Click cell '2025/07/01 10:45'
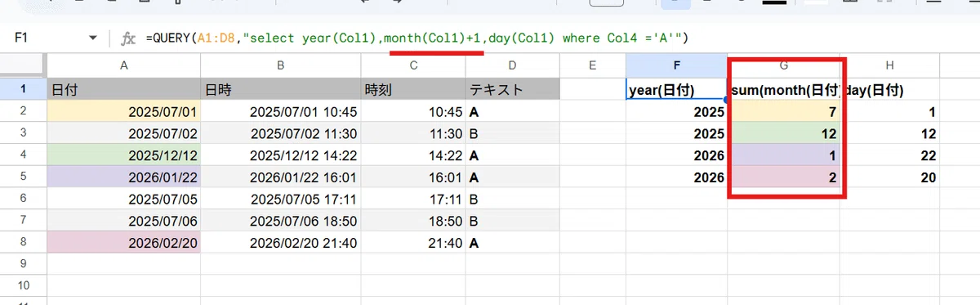The width and height of the screenshot is (980, 305). pos(280,111)
